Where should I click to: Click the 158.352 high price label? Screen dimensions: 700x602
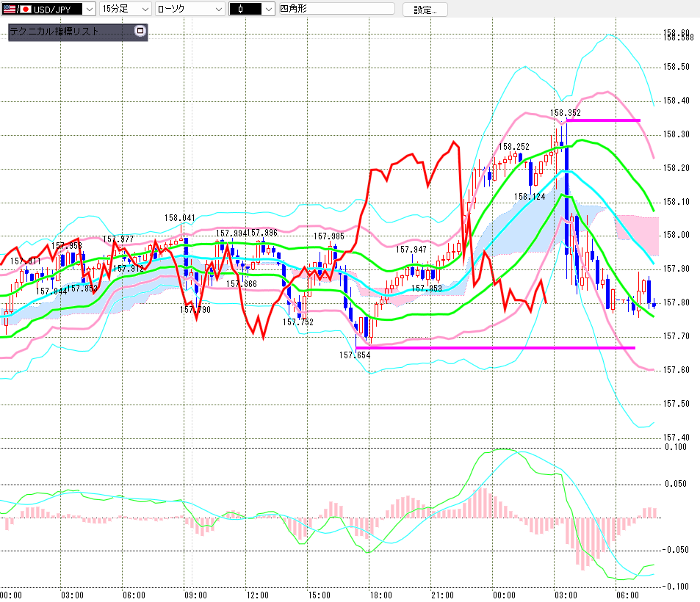pyautogui.click(x=565, y=113)
